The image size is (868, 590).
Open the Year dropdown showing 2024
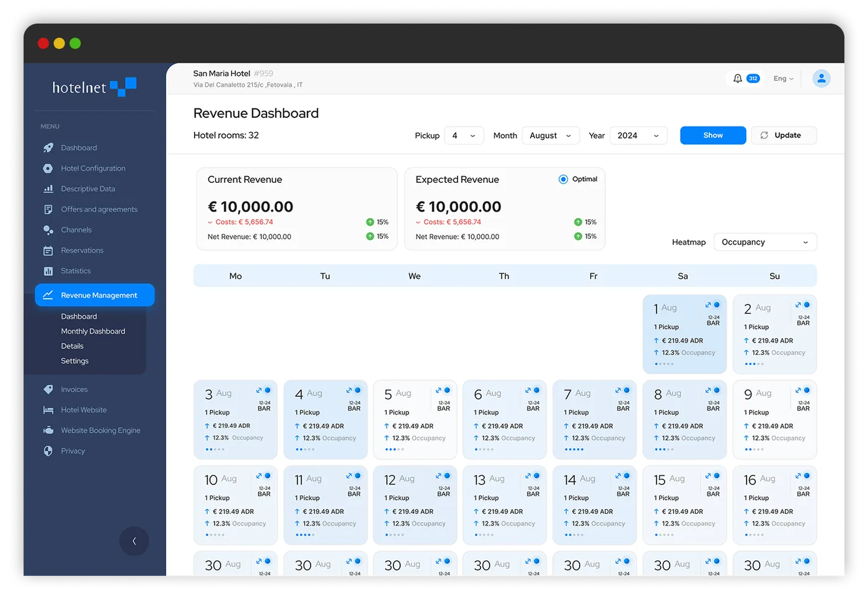tap(639, 136)
